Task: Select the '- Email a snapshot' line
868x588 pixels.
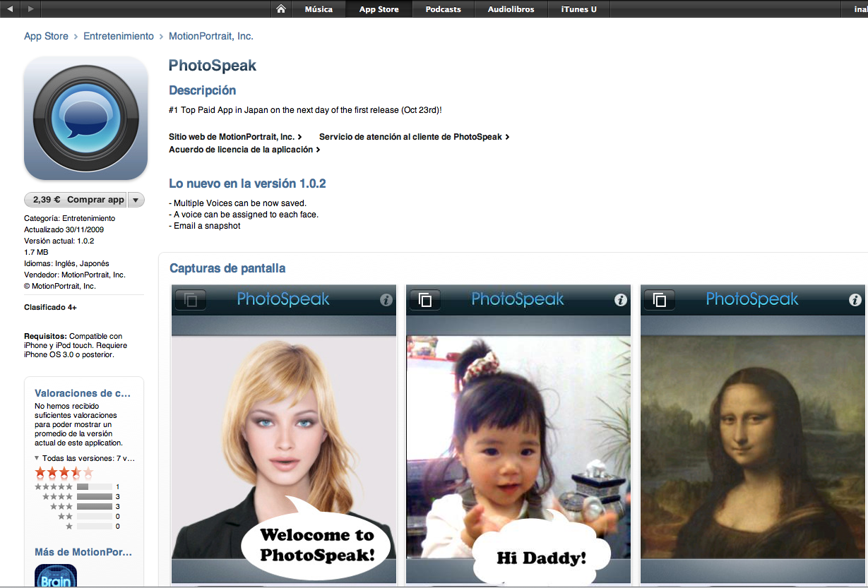Action: [x=205, y=226]
